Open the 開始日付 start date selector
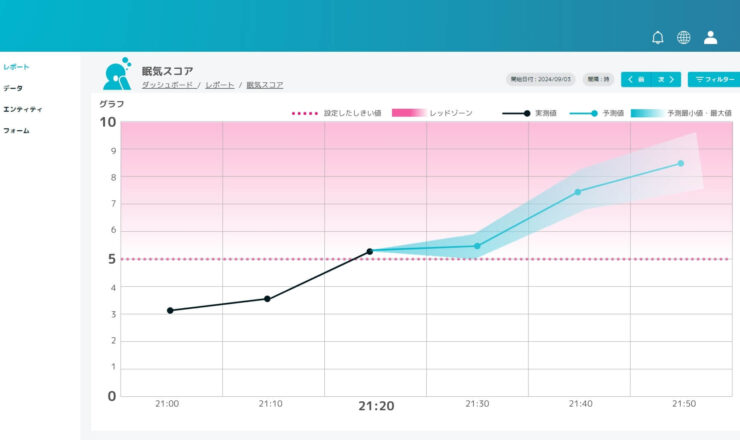The width and height of the screenshot is (740, 440). pyautogui.click(x=541, y=79)
